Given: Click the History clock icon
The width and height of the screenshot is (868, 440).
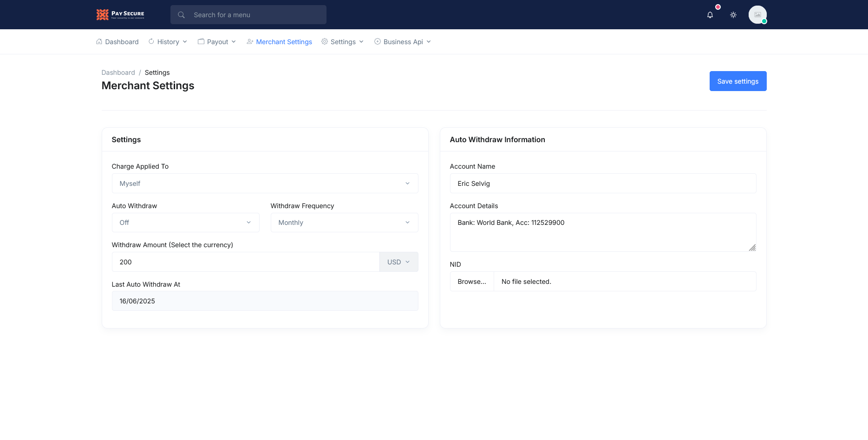Looking at the screenshot, I should pyautogui.click(x=152, y=41).
